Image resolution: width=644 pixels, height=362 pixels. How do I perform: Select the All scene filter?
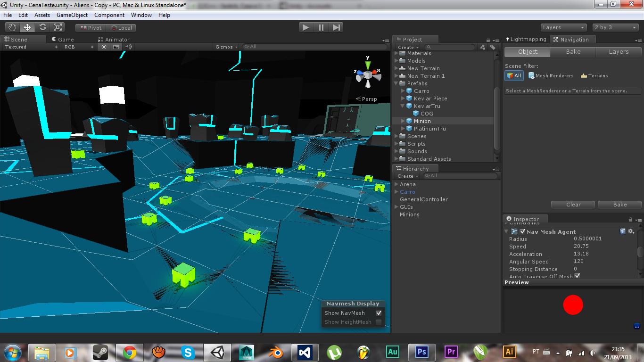coord(514,75)
